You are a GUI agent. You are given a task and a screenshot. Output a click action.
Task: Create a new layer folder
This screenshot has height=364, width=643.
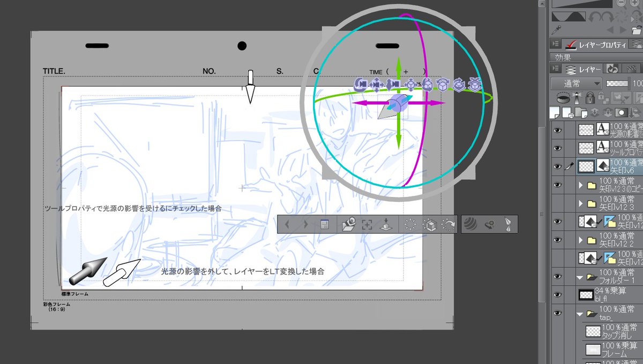click(582, 112)
